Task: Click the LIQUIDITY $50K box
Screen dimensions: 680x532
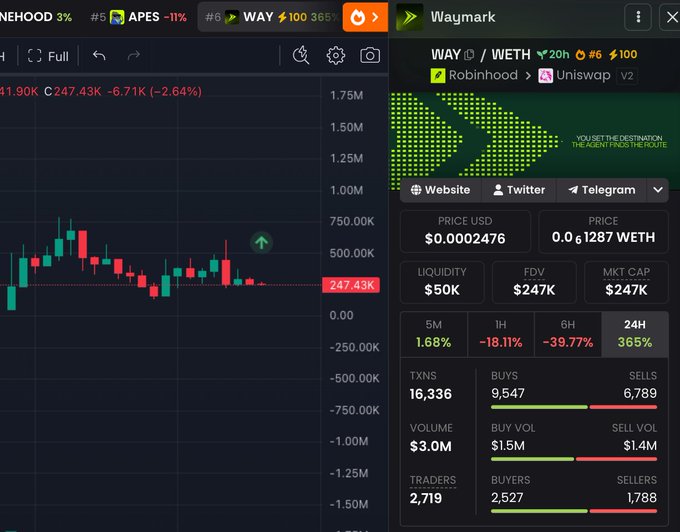Action: click(442, 282)
